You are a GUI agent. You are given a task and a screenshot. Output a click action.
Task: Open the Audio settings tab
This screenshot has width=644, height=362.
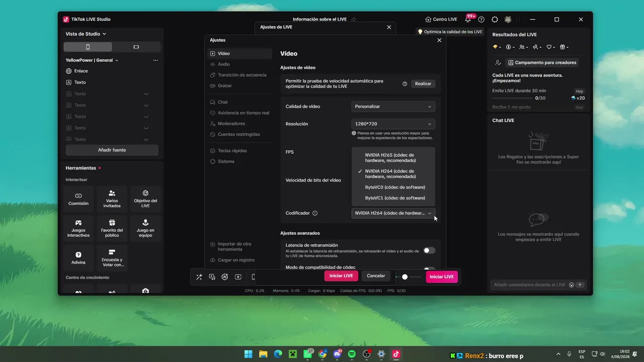(x=240, y=64)
